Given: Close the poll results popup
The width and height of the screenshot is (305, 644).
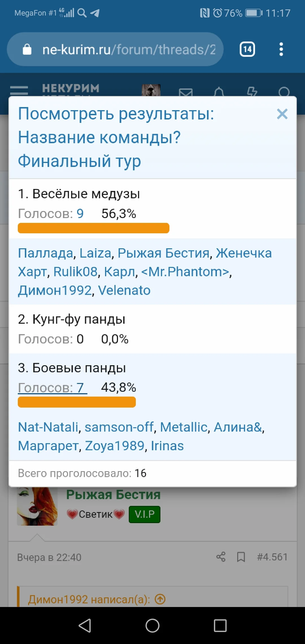Looking at the screenshot, I should [x=282, y=114].
